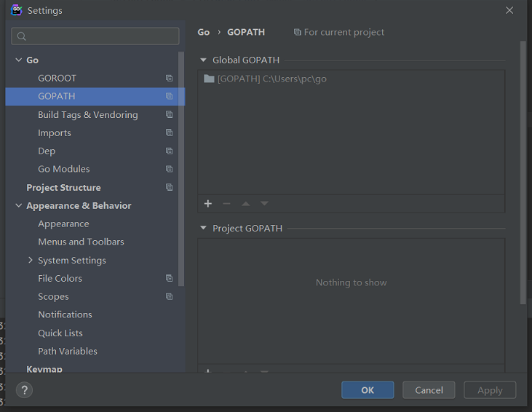Click the project icon beside File Colors
The height and width of the screenshot is (412, 532).
point(169,278)
